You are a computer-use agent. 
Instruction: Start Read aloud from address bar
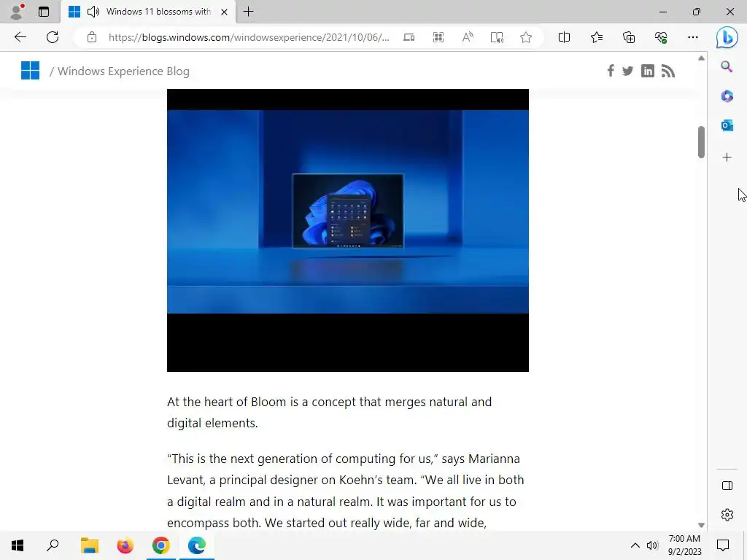pyautogui.click(x=468, y=37)
